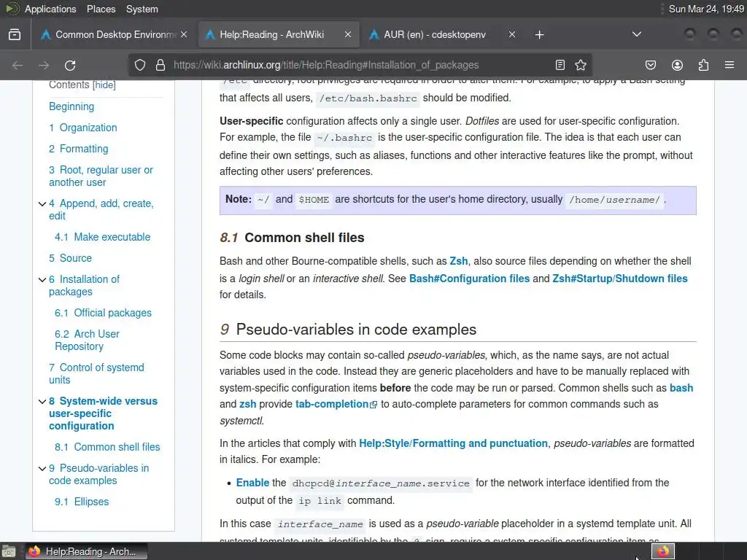Click the site security padlock icon
Viewport: 747px width, 560px height.
[160, 65]
